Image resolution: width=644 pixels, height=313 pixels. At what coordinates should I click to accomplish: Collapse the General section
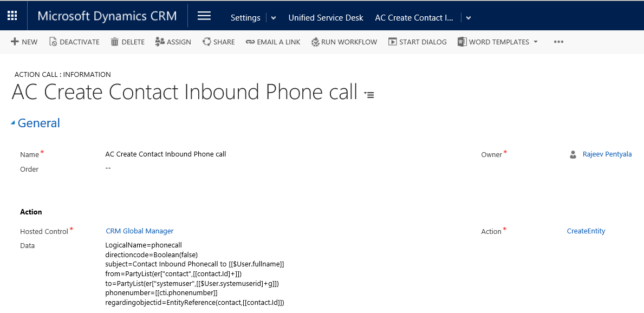coord(13,123)
